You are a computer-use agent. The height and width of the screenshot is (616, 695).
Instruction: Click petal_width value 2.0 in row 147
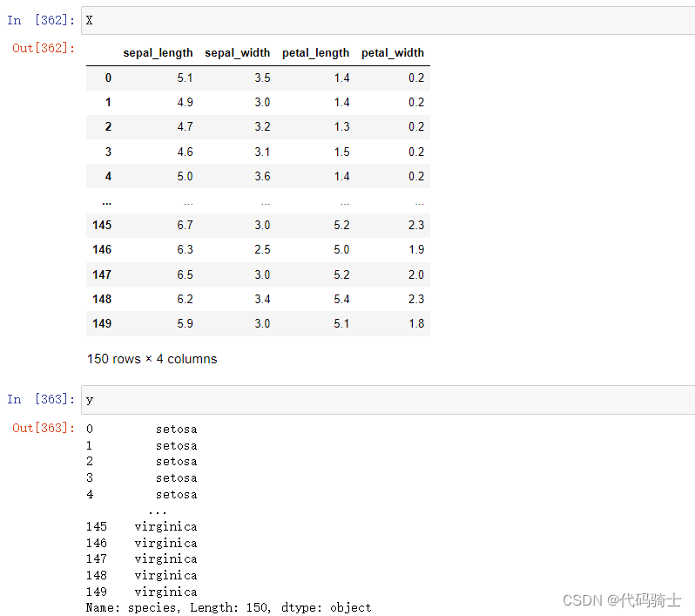(x=416, y=275)
